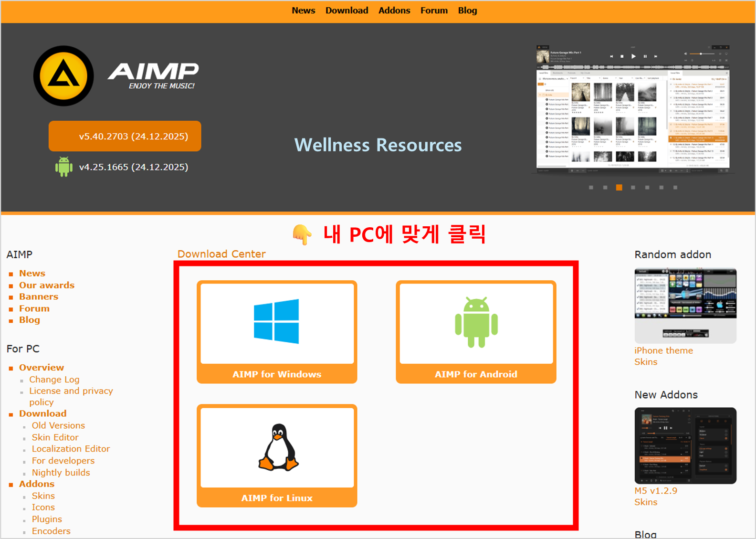This screenshot has width=756, height=539.
Task: Open Banners in the sidebar
Action: [39, 296]
